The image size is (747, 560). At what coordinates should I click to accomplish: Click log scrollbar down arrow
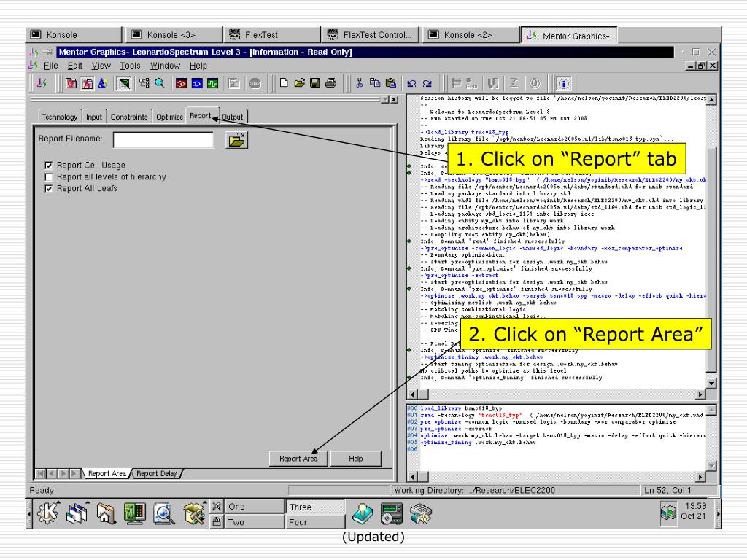click(712, 384)
